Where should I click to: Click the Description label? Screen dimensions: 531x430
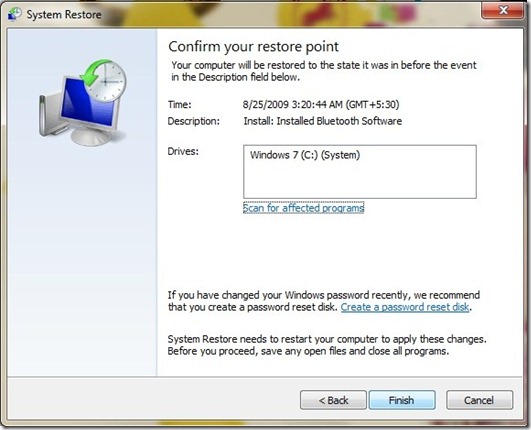pyautogui.click(x=193, y=121)
